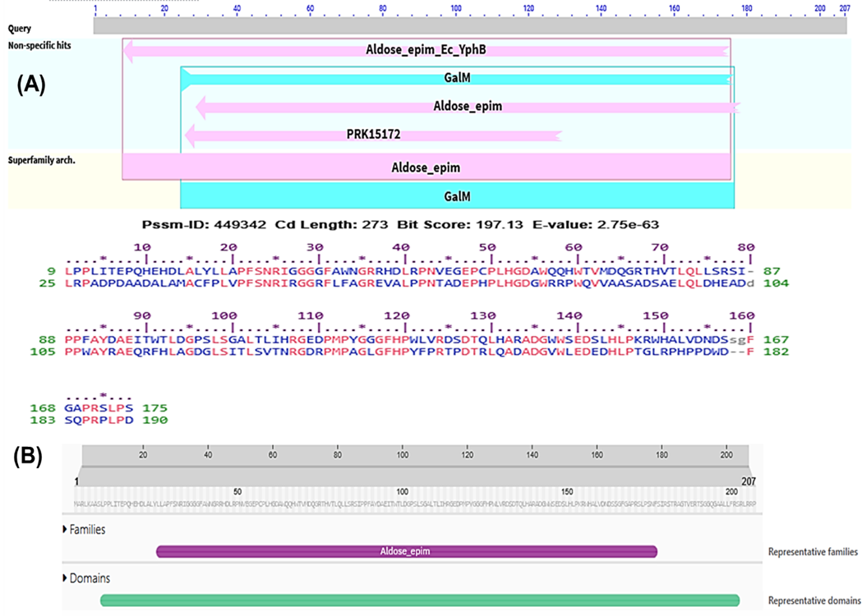Click the Aldose_epim_Ec_YphB hit arrow
This screenshot has width=862, height=616.
tap(426, 50)
